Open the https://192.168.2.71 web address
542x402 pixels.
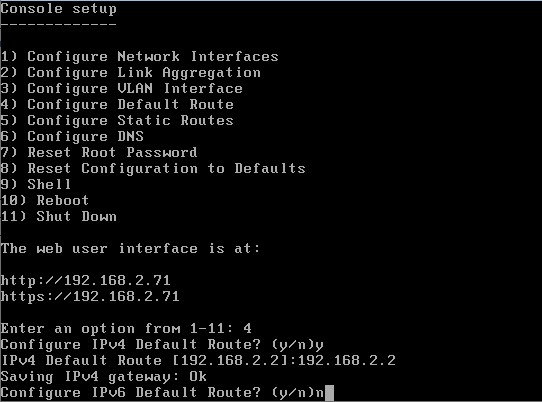coord(90,296)
